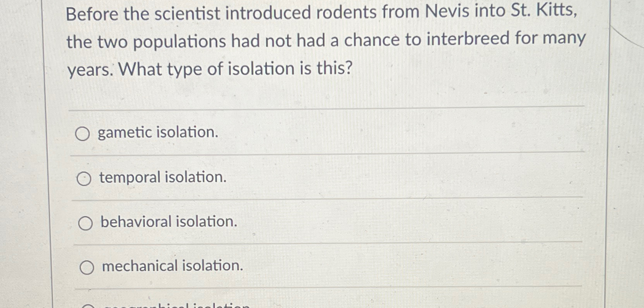This screenshot has height=308, width=644.
Task: Select the gametic isolation radio button
Action: 83,133
